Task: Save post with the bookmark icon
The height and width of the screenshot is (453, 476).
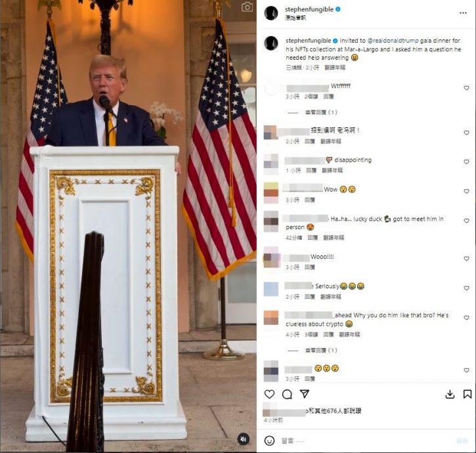Action: click(x=467, y=394)
